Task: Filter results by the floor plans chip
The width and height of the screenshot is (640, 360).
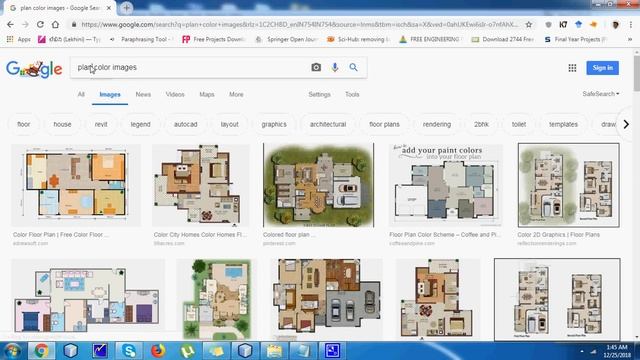Action: [x=384, y=124]
